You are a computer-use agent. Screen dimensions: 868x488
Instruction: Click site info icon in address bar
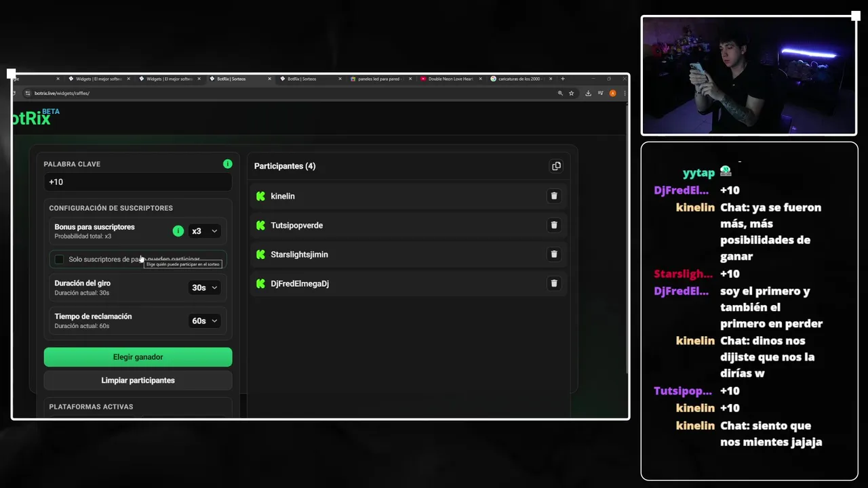28,93
